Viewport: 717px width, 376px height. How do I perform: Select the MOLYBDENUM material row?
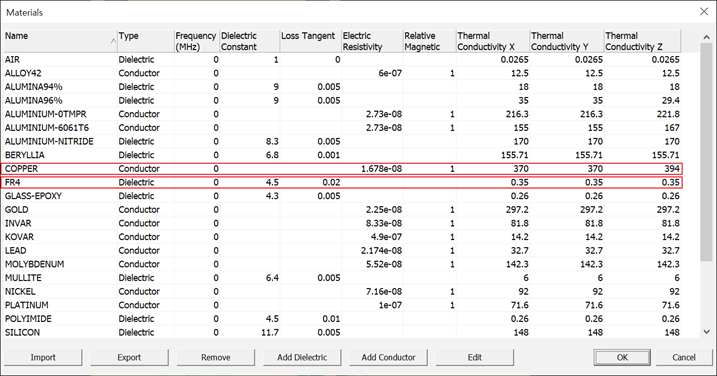coord(343,264)
